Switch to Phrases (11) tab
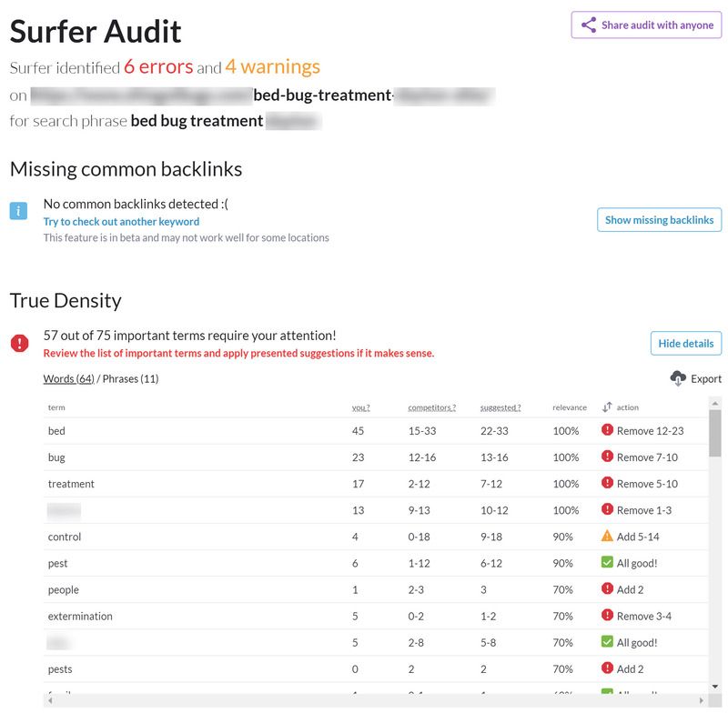This screenshot has height=713, width=728. [x=130, y=379]
